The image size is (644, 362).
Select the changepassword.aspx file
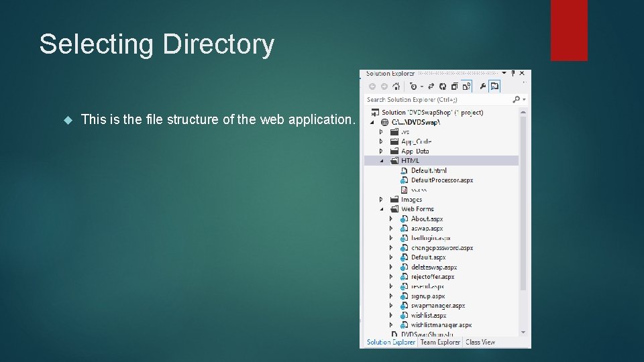(x=442, y=248)
